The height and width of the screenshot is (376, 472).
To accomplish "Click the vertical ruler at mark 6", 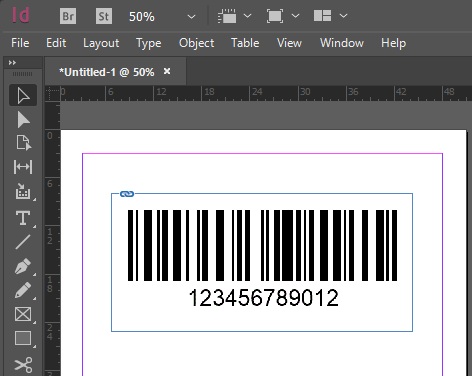I will pyautogui.click(x=50, y=183).
